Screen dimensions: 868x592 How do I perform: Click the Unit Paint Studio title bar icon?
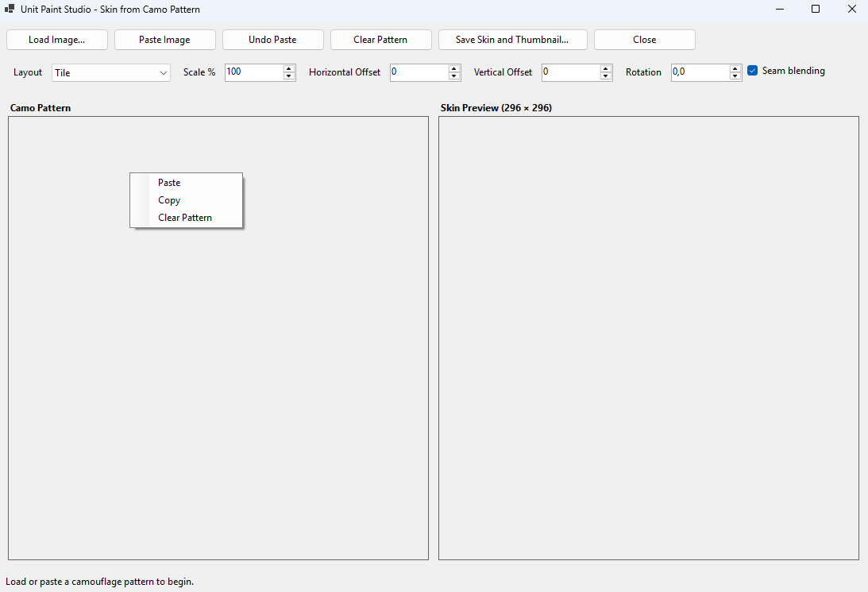coord(10,9)
